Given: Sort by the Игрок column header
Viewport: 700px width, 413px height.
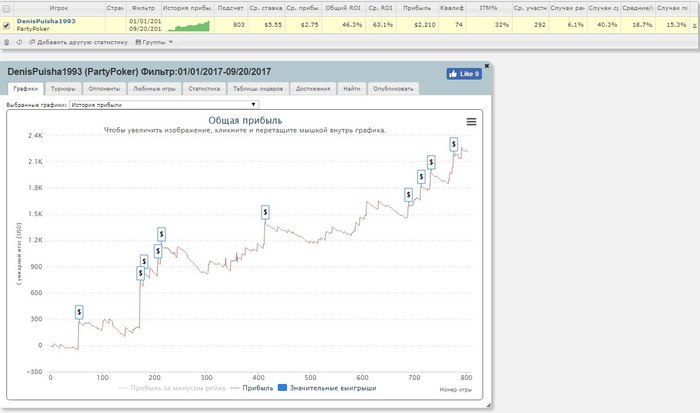Looking at the screenshot, I should pyautogui.click(x=59, y=8).
